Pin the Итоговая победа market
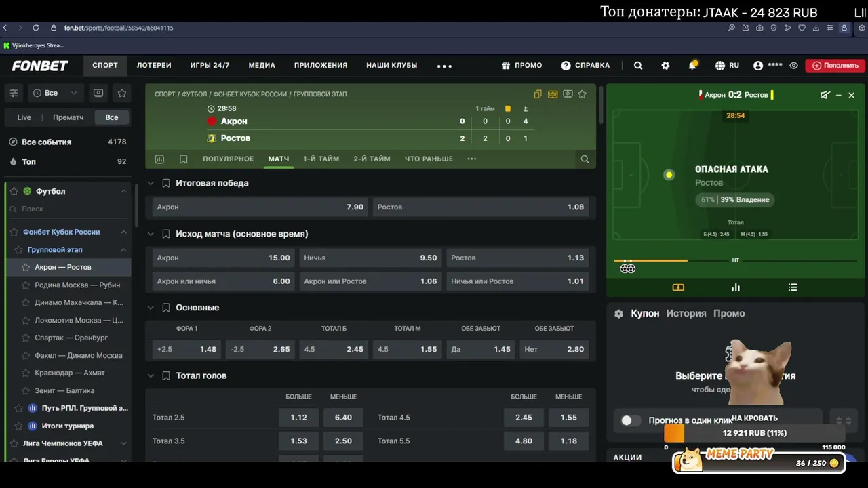 (x=166, y=184)
